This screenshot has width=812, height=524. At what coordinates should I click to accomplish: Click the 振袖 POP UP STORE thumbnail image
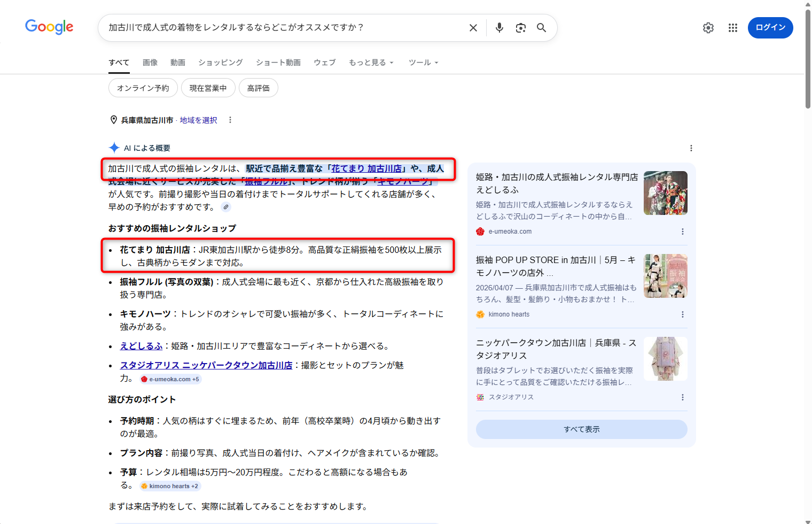(x=666, y=276)
